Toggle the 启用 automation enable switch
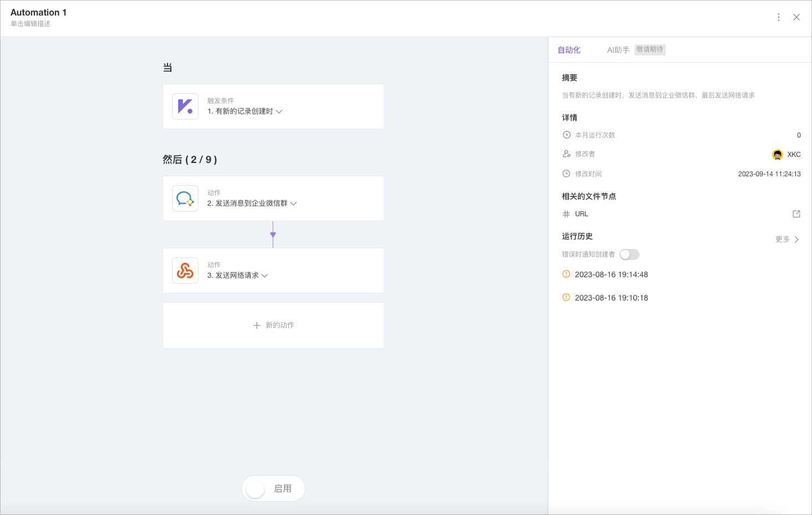The width and height of the screenshot is (812, 515). point(256,488)
